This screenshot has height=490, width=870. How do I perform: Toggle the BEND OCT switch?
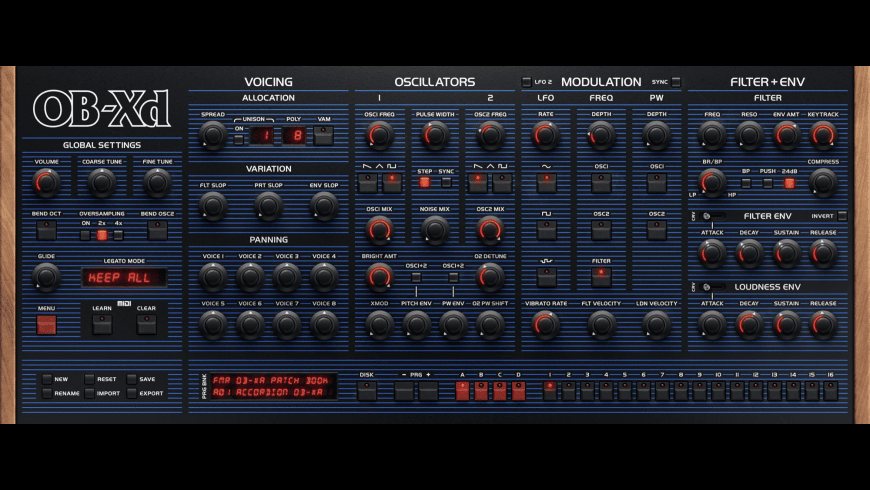(47, 230)
